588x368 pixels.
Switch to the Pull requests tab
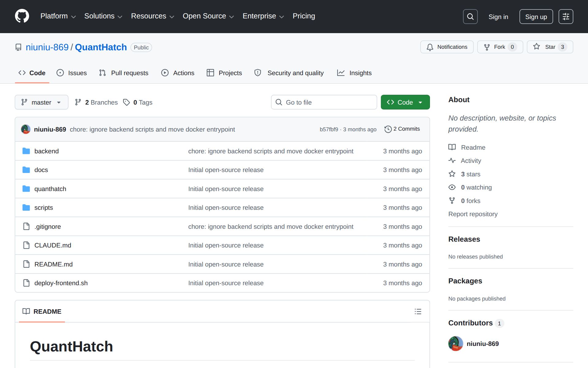click(x=124, y=73)
